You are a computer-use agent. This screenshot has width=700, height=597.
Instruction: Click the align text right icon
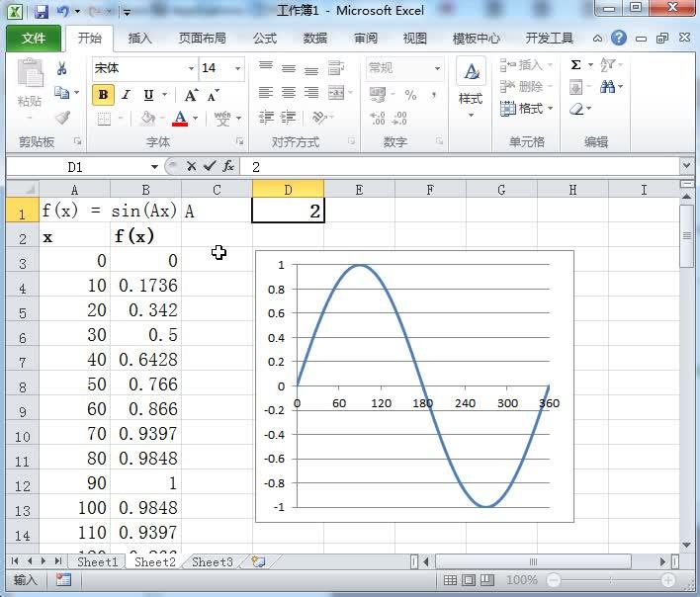(x=311, y=93)
